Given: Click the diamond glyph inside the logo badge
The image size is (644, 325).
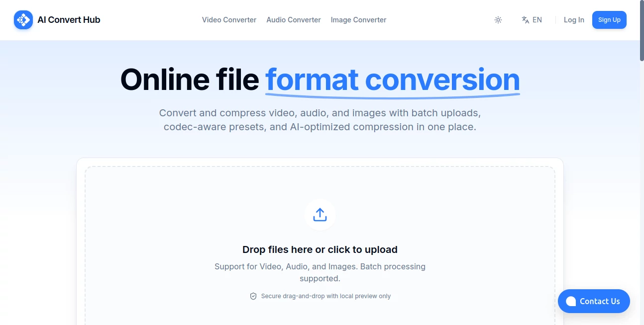Looking at the screenshot, I should [23, 20].
